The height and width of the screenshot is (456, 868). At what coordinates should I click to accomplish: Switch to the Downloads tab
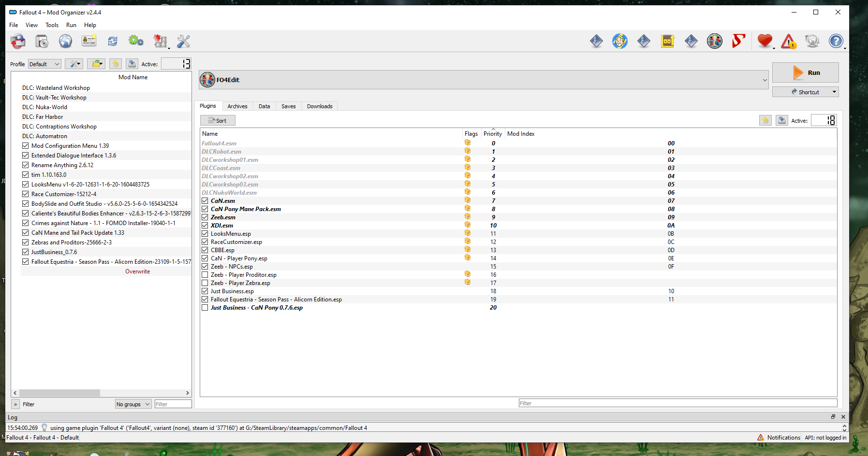(x=320, y=106)
